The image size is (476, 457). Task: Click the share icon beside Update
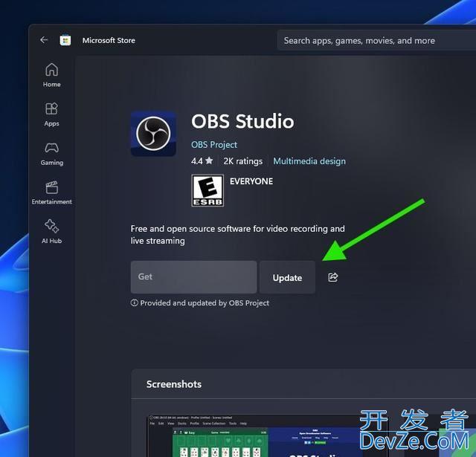point(332,277)
